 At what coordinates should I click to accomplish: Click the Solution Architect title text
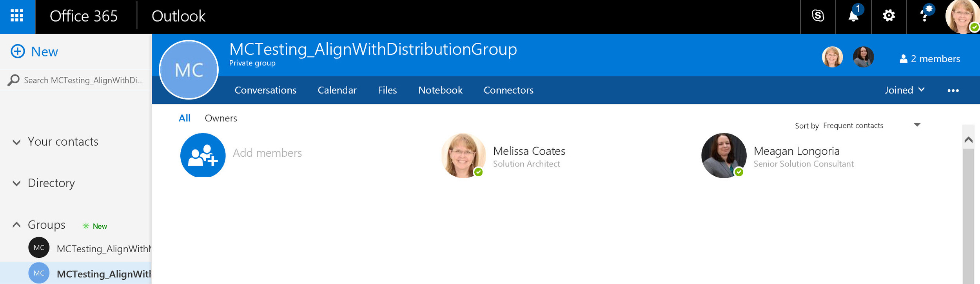[526, 164]
